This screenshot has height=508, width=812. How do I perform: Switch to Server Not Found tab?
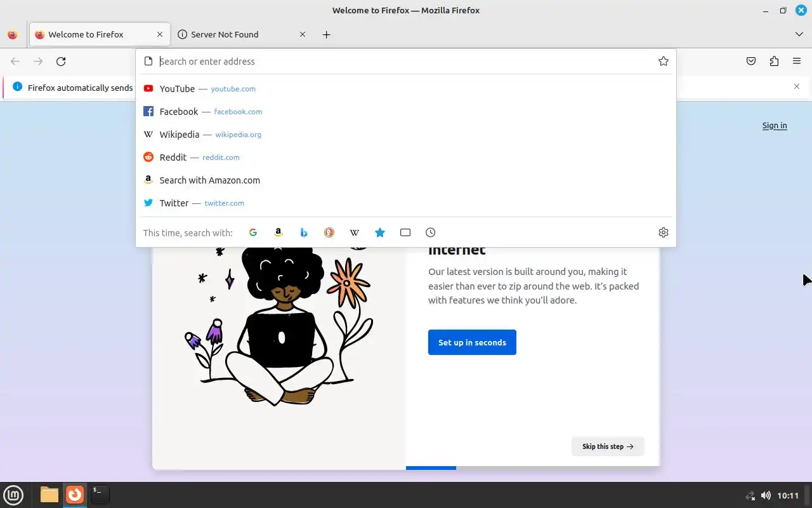(242, 35)
